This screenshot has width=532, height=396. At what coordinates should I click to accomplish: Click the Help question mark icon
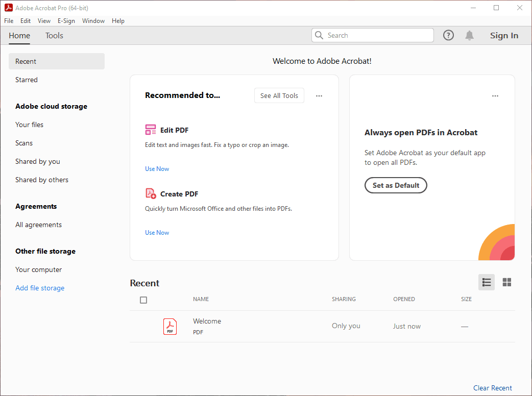point(448,35)
